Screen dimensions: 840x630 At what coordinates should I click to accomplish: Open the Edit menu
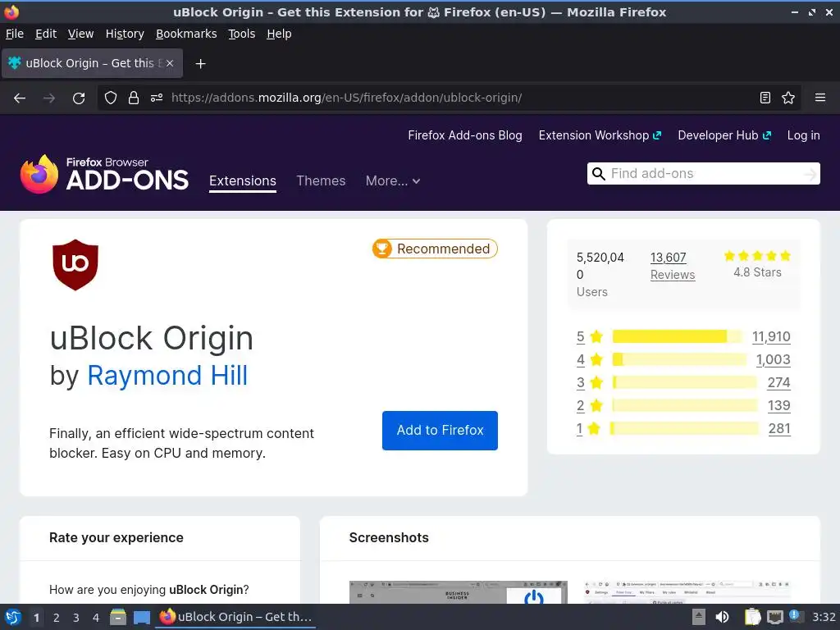46,34
